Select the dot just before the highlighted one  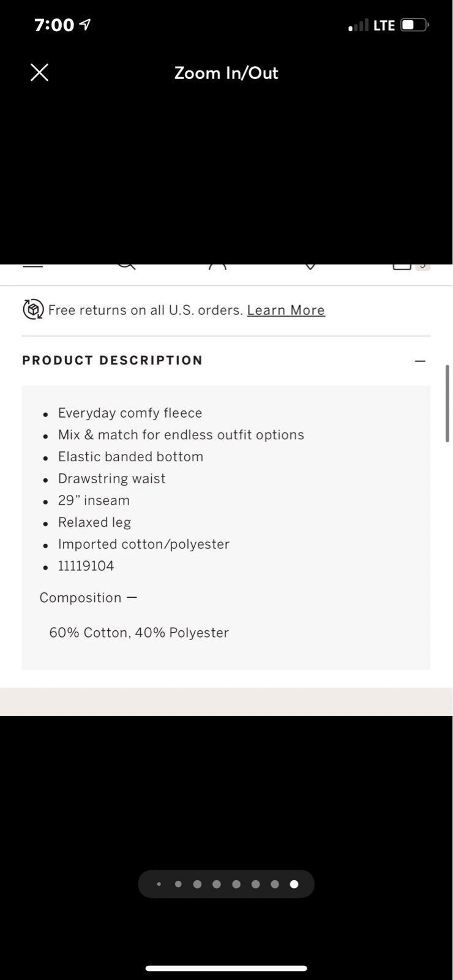[275, 884]
